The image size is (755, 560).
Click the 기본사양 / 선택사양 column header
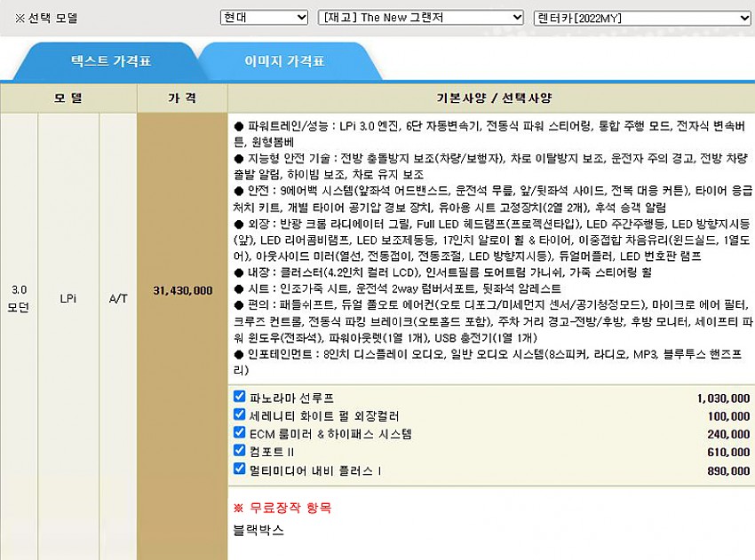(x=490, y=98)
